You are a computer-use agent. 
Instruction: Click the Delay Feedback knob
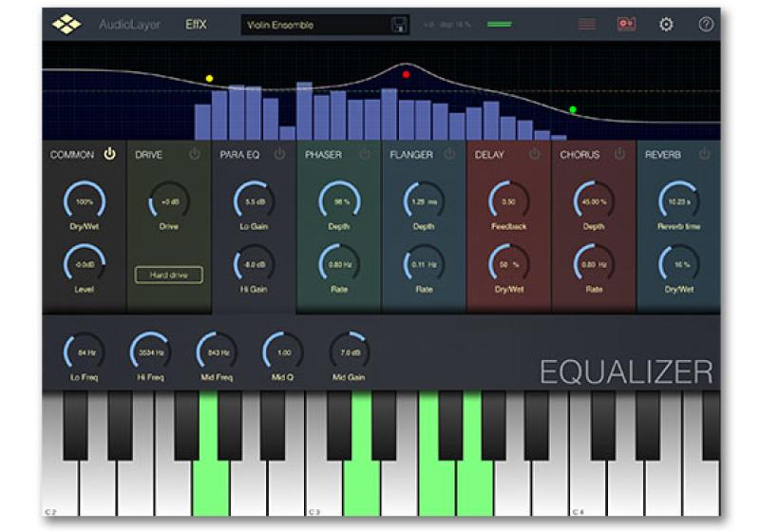(509, 201)
